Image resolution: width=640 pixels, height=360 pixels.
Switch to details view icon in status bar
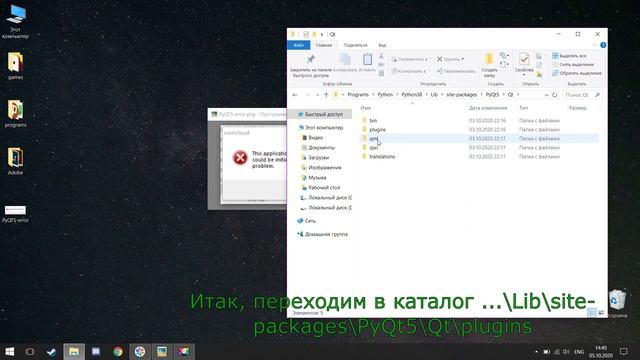(592, 313)
